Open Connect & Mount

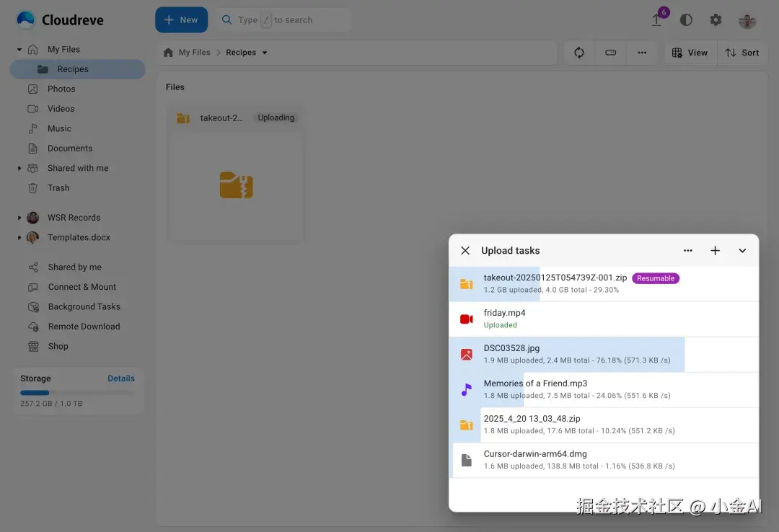[82, 287]
